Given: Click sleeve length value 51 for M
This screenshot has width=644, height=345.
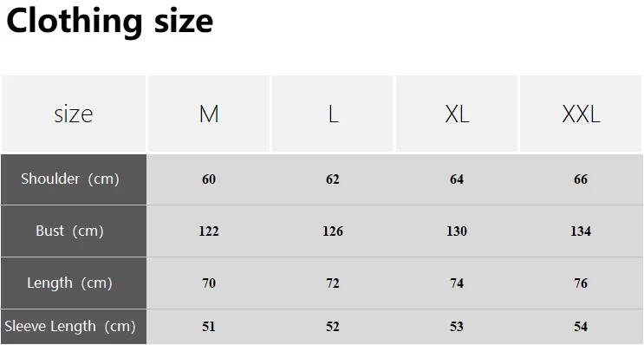Looking at the screenshot, I should click(209, 327).
